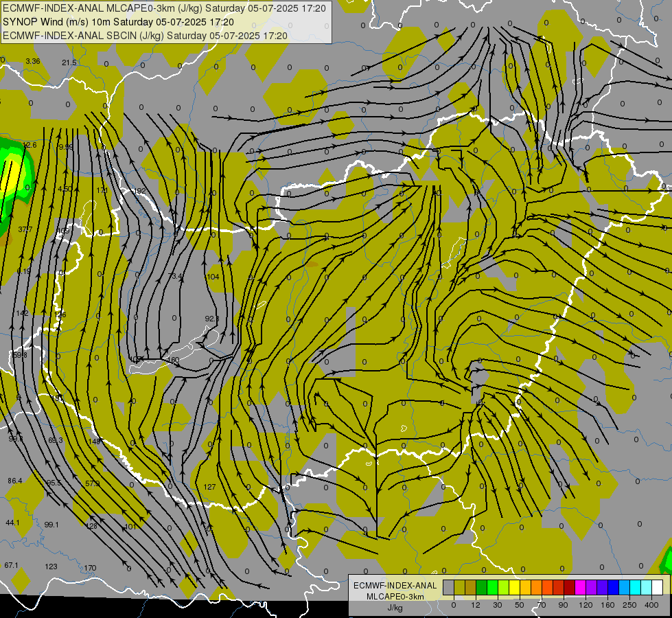Click the map value '123'

tap(51, 566)
